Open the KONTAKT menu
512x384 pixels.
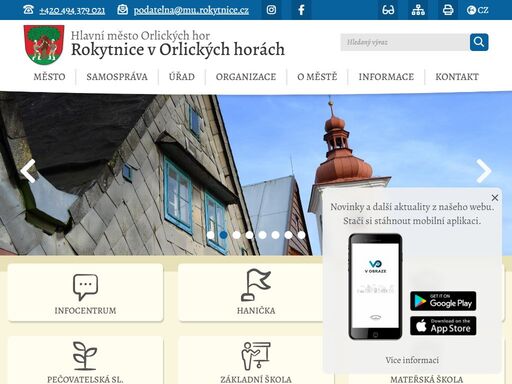[x=457, y=77]
